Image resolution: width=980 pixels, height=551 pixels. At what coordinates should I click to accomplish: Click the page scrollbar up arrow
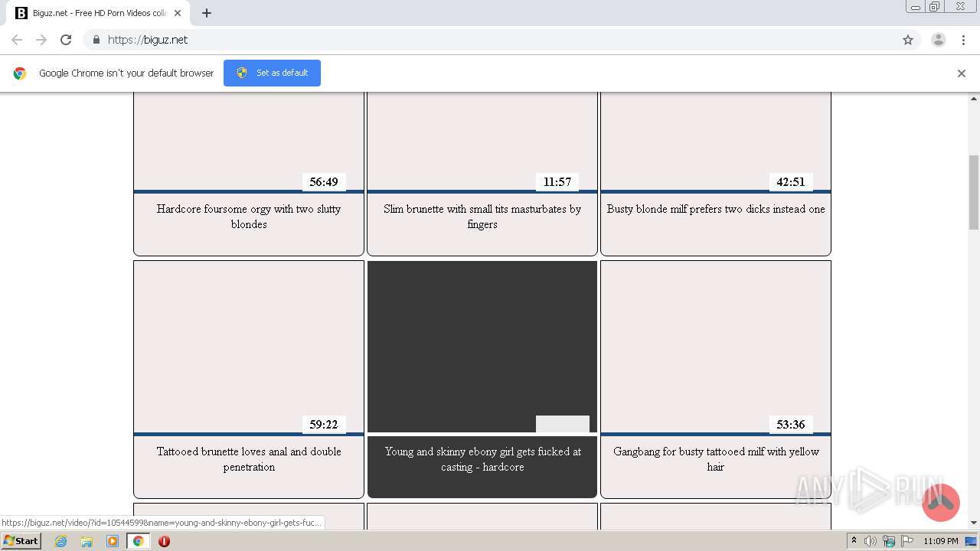974,99
